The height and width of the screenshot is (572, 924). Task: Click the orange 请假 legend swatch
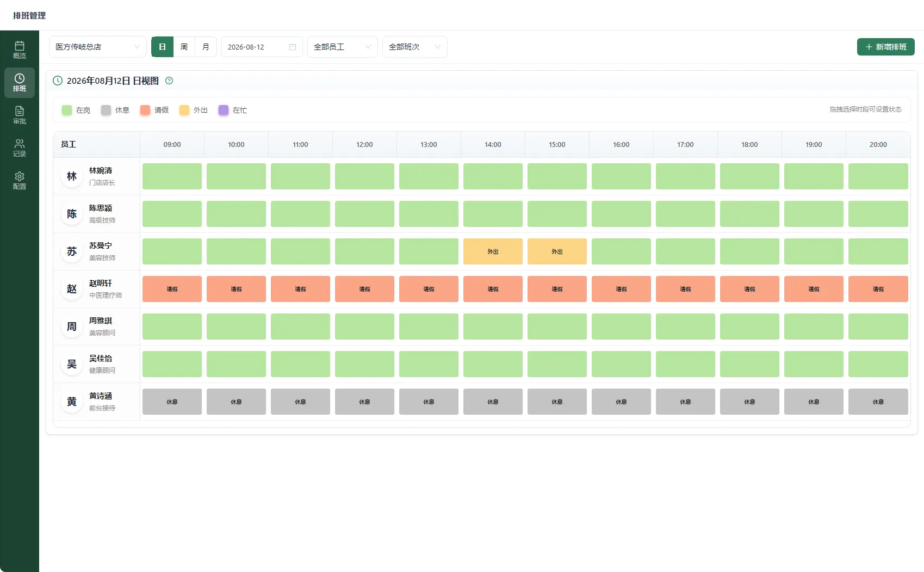pyautogui.click(x=145, y=110)
